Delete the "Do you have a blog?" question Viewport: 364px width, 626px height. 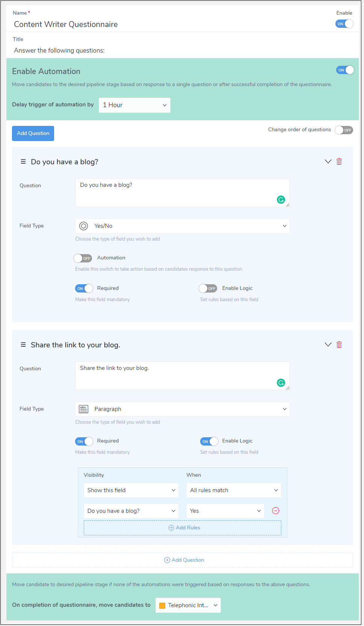click(339, 162)
